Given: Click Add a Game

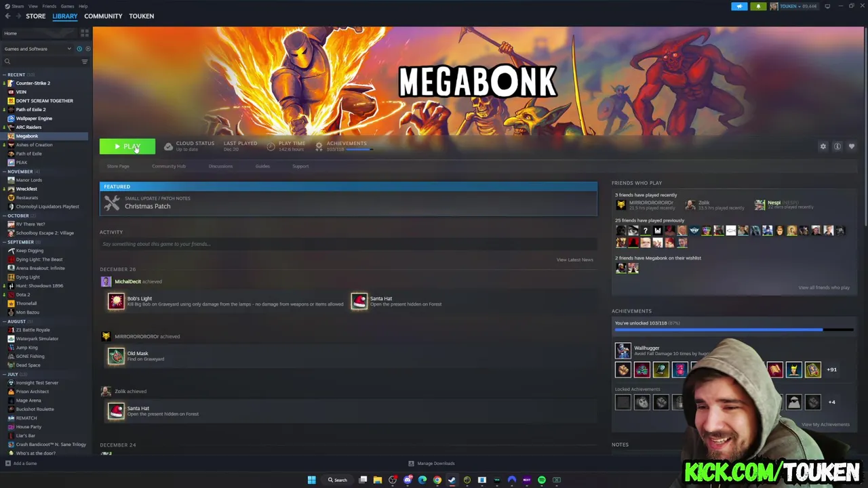Looking at the screenshot, I should [21, 464].
